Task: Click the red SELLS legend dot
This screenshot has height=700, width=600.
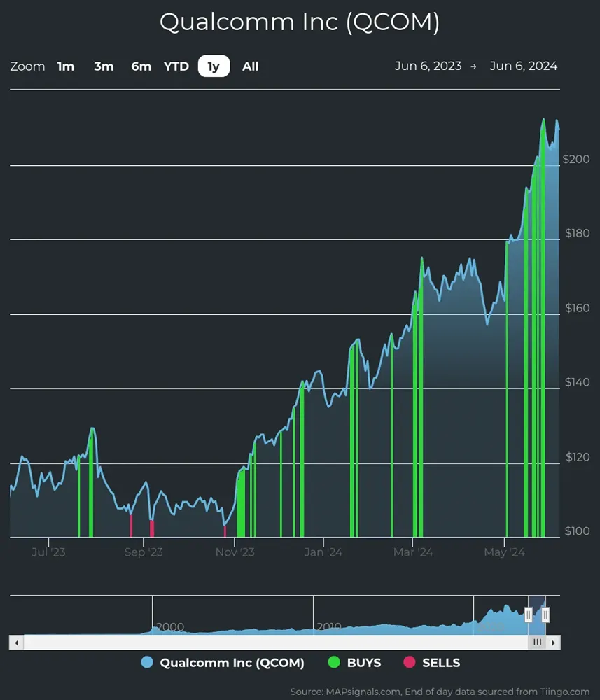Action: pyautogui.click(x=410, y=662)
